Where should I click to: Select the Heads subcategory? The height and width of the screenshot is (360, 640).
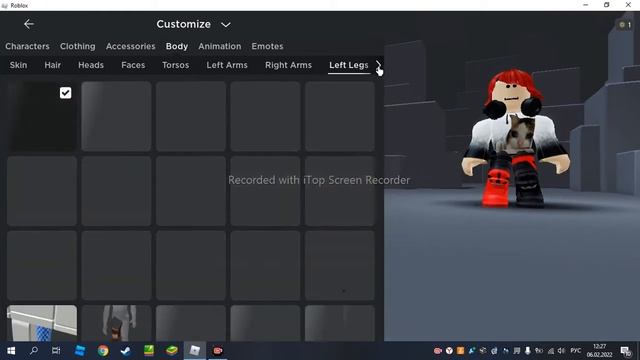91,65
